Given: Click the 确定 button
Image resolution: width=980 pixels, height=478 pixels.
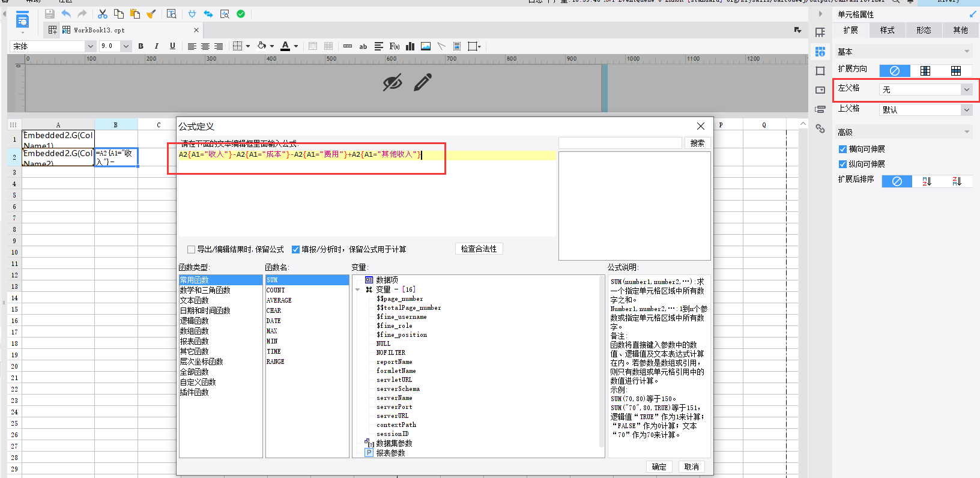Looking at the screenshot, I should [x=659, y=467].
